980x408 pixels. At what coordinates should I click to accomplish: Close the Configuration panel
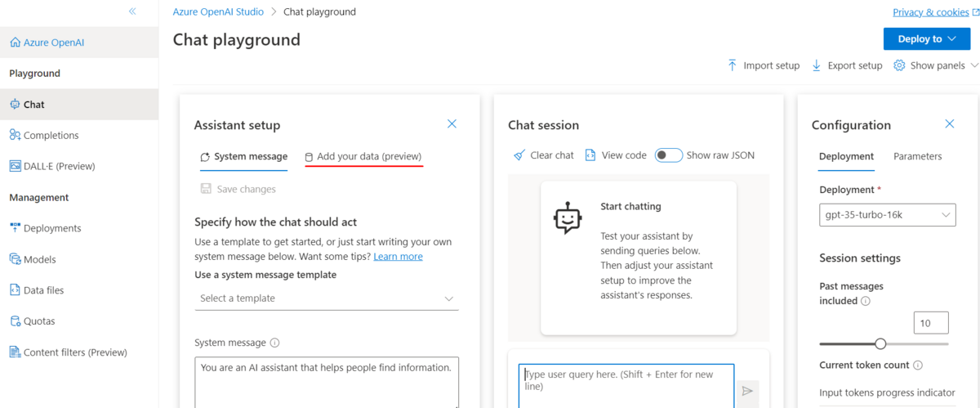pyautogui.click(x=949, y=124)
